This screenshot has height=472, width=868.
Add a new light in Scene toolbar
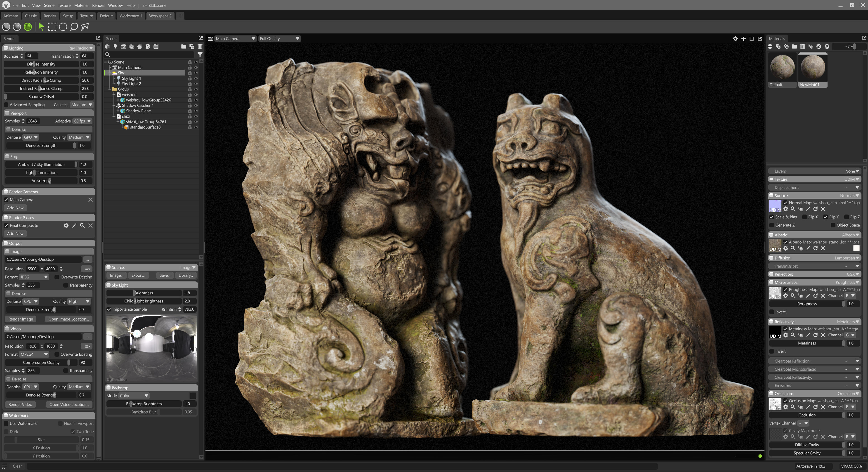point(115,47)
